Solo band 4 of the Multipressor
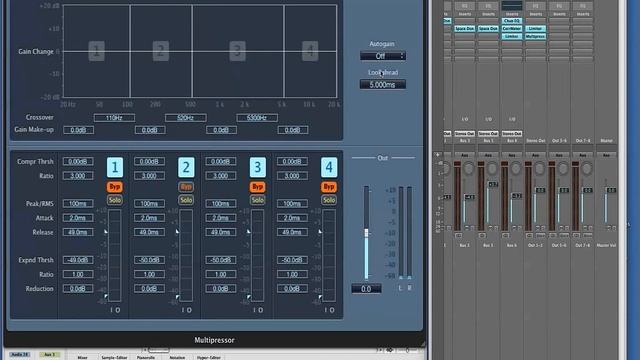640x360 pixels. [x=329, y=200]
